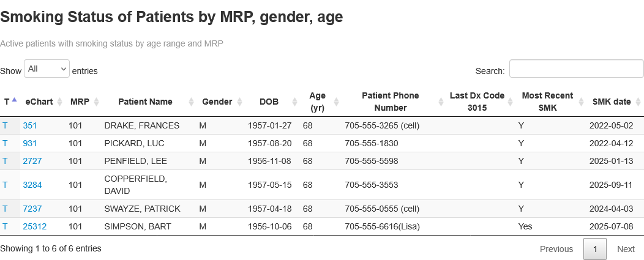Sort table by eChart column arrows
Viewport: 644px width, 260px height.
tap(59, 102)
